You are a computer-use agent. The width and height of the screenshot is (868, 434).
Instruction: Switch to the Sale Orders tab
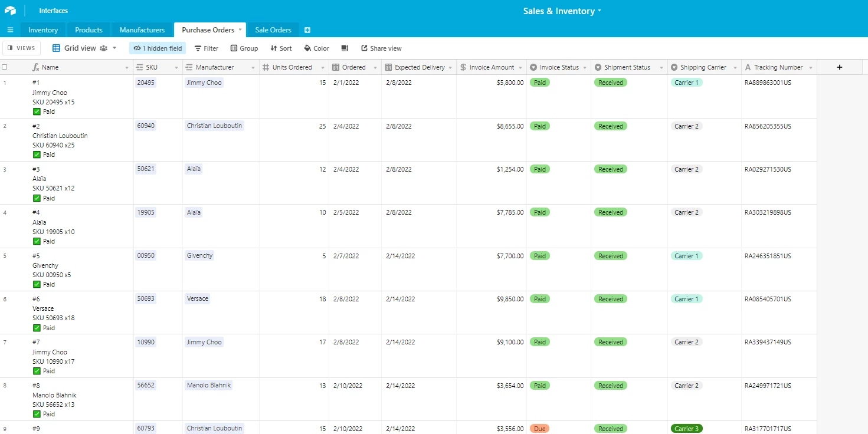coord(273,30)
